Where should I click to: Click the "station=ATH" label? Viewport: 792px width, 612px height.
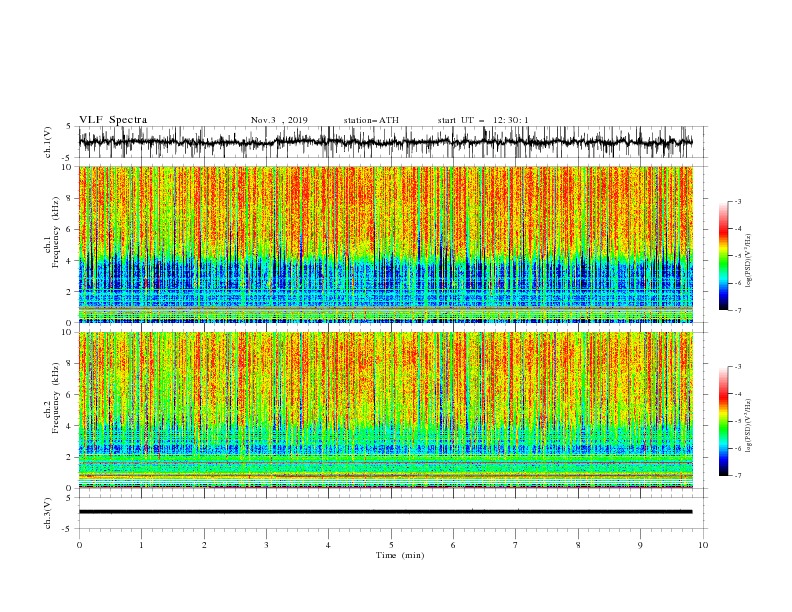coord(371,120)
